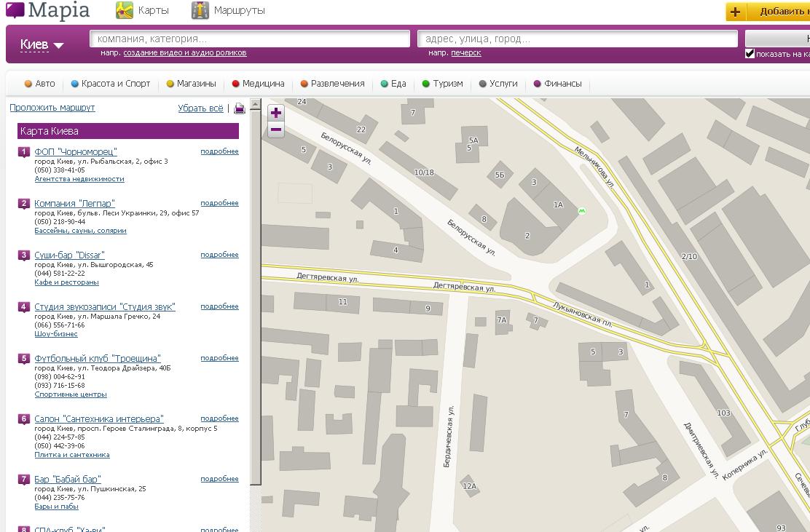Image resolution: width=810 pixels, height=532 pixels.
Task: Click the Убрать всё link
Action: 200,108
